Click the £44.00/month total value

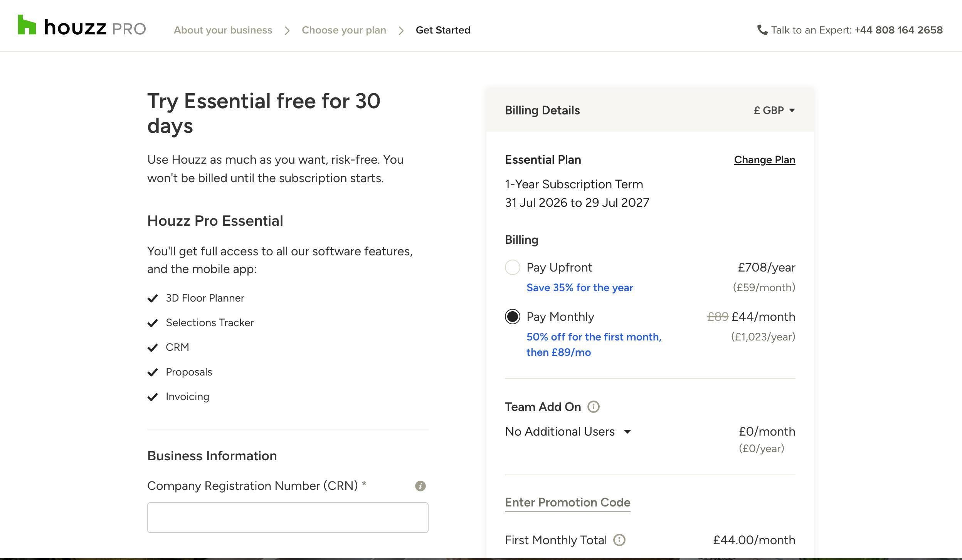coord(754,540)
